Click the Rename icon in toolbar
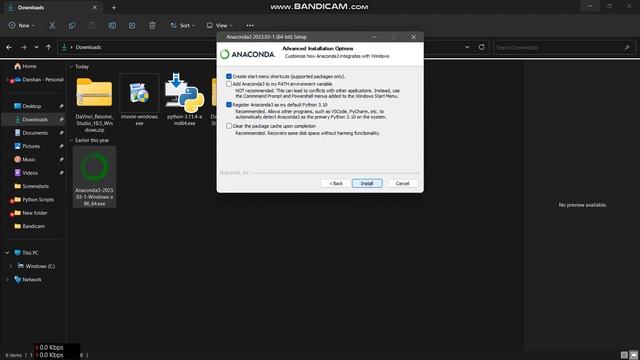640x360 pixels. tap(112, 25)
